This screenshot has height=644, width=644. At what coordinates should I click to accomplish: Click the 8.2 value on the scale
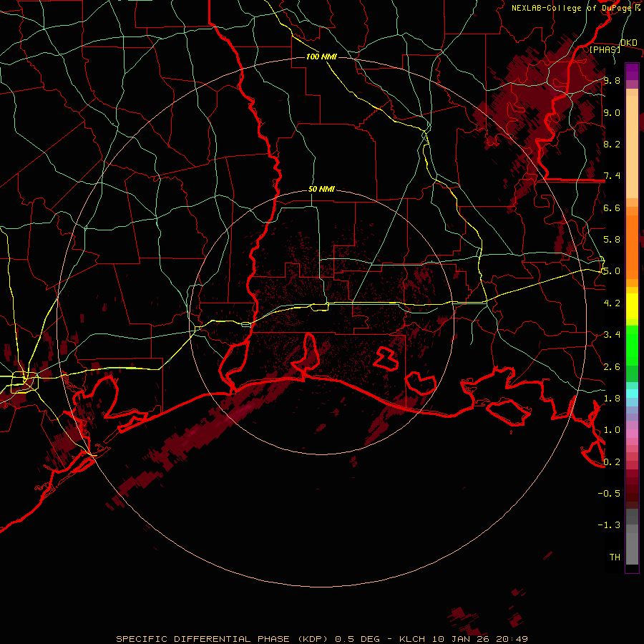tap(612, 144)
